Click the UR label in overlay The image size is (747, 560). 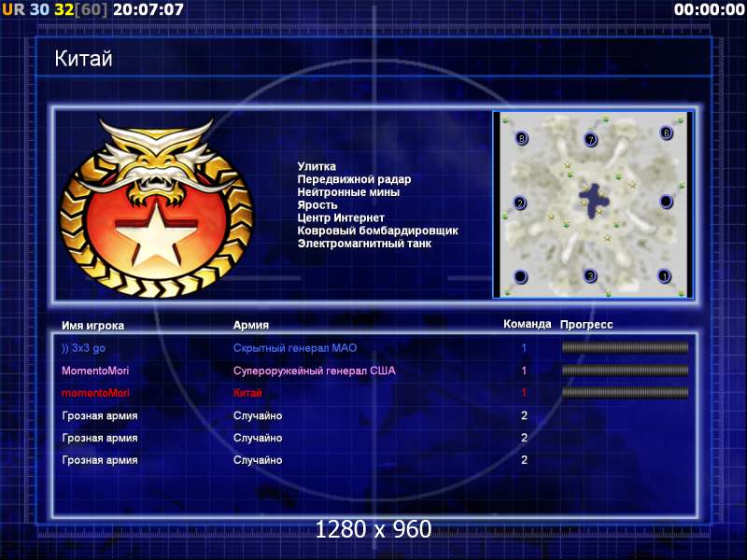[13, 9]
